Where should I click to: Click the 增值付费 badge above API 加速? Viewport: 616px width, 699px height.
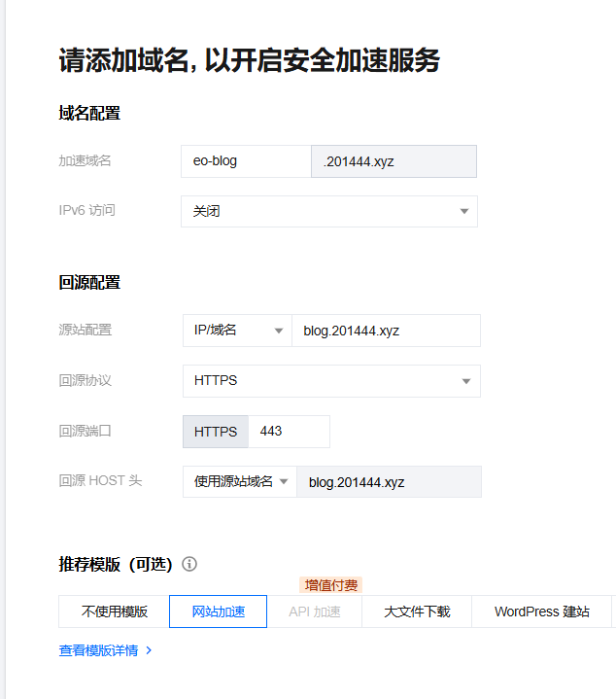(x=331, y=585)
